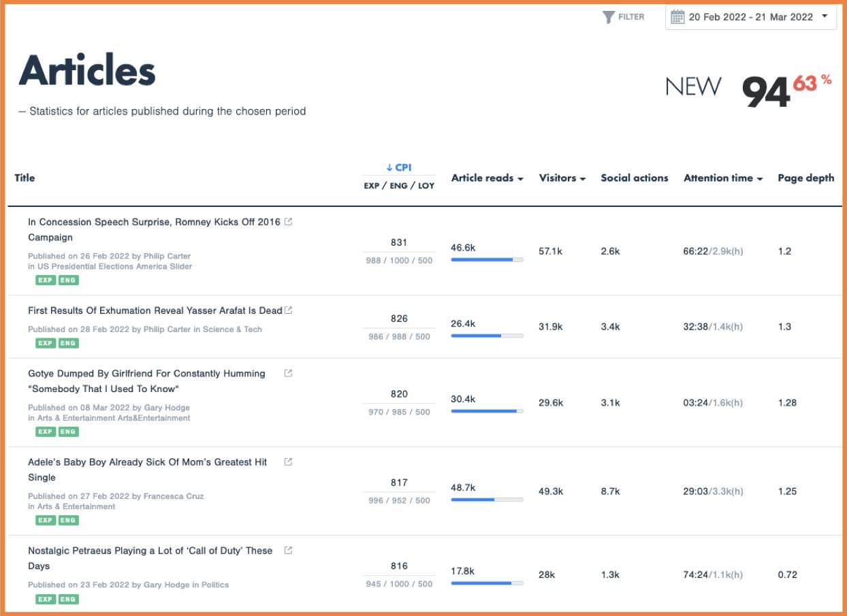Open the Adele article via its external link icon

[x=288, y=461]
